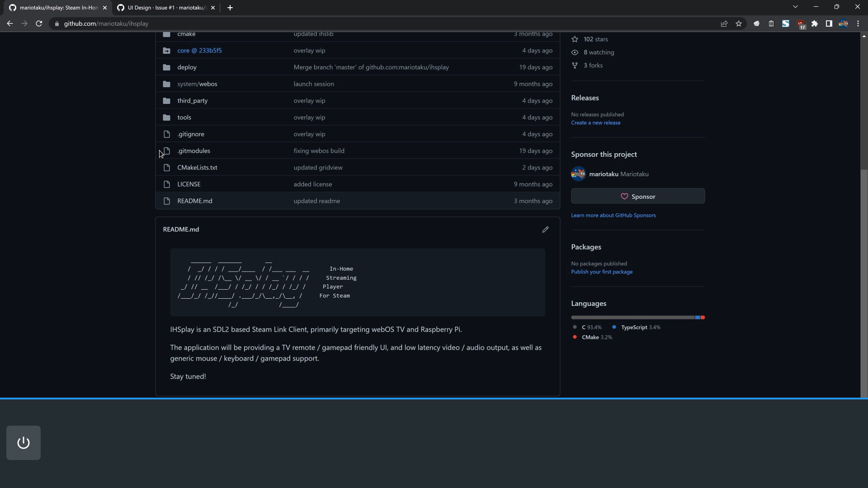Close the UI Design Issue #1 tab

click(x=213, y=8)
